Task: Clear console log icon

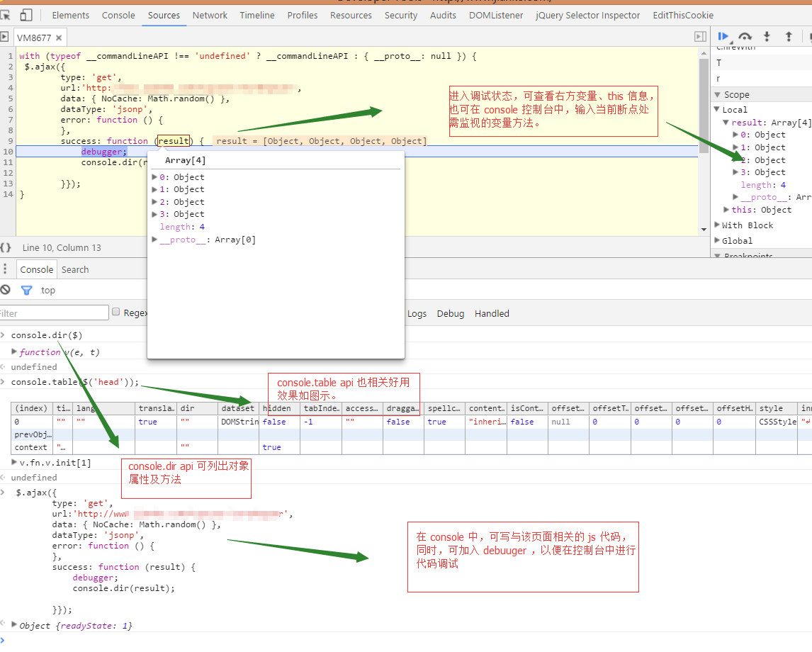Action: point(6,290)
